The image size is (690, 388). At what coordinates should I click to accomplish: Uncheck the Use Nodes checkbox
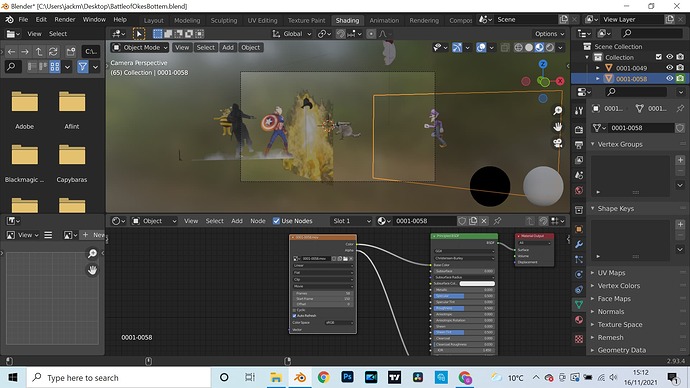276,221
